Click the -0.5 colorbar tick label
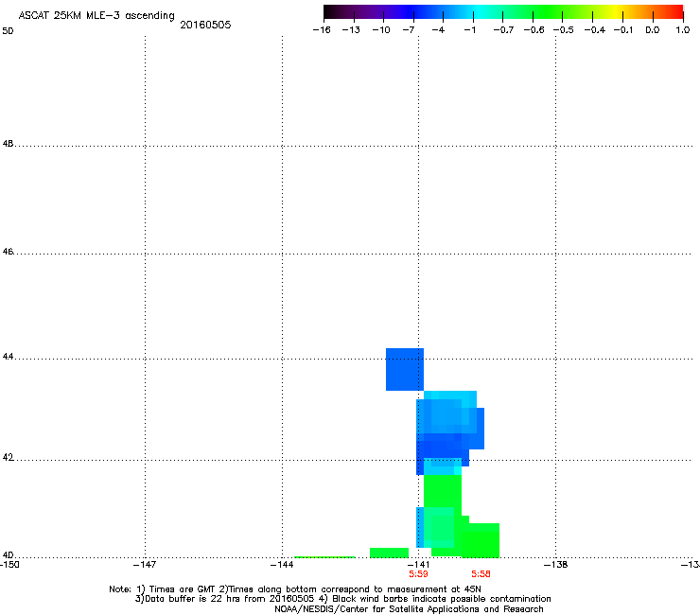700x615 pixels. click(564, 30)
